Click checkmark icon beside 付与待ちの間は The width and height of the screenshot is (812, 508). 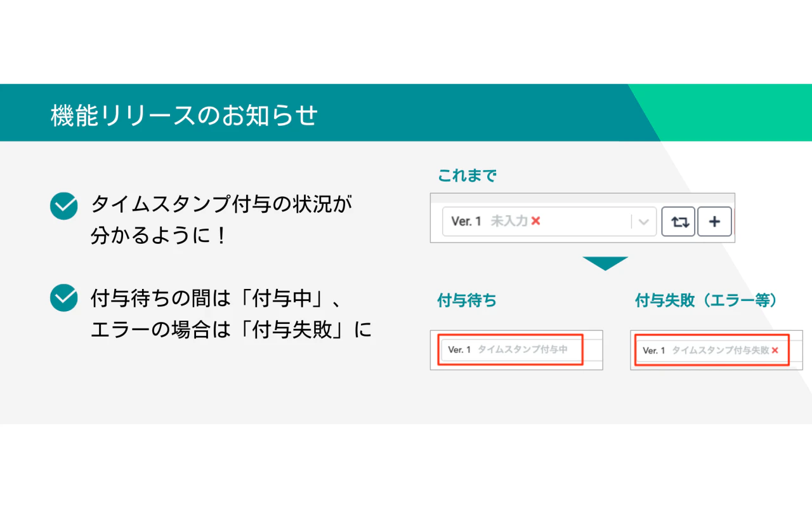(x=63, y=298)
